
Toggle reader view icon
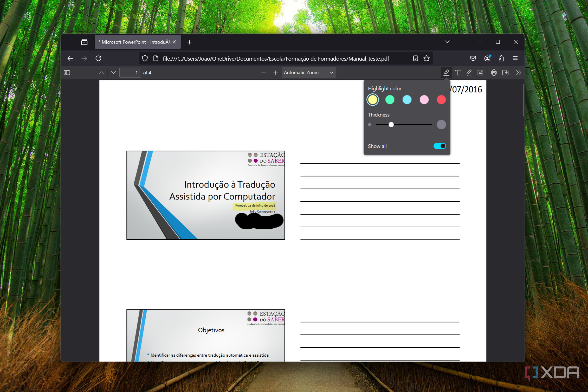point(416,58)
